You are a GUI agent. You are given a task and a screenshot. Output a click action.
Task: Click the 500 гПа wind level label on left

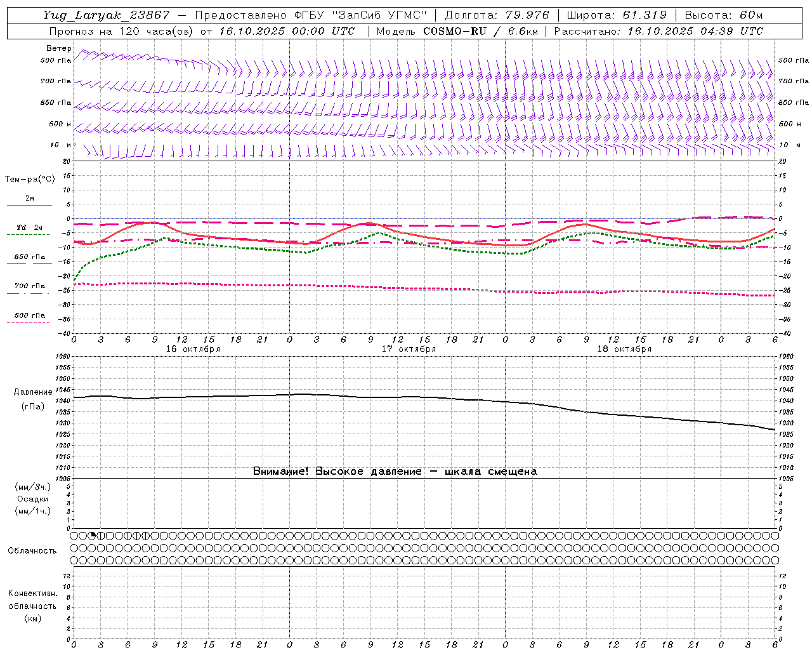point(56,60)
